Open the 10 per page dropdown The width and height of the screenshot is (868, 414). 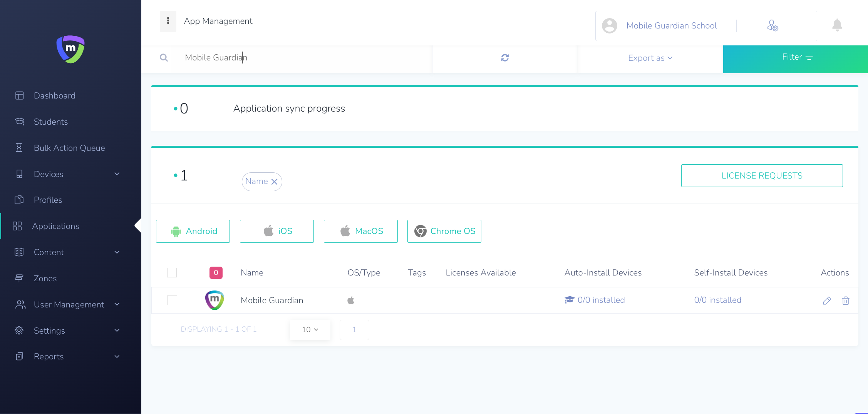coord(310,329)
